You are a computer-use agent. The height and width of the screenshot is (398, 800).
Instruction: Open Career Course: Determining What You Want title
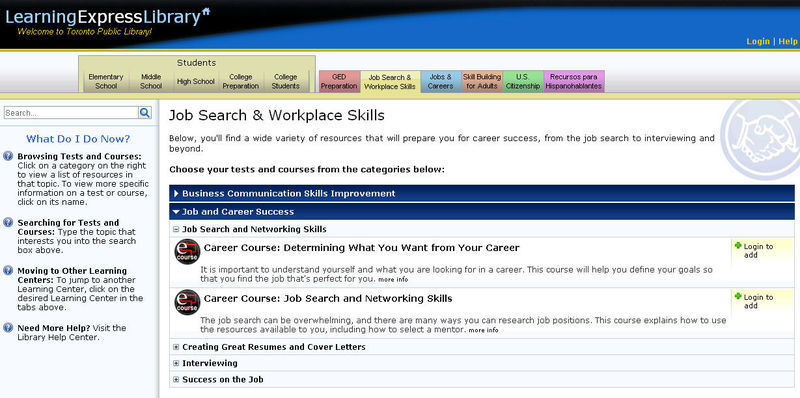361,248
